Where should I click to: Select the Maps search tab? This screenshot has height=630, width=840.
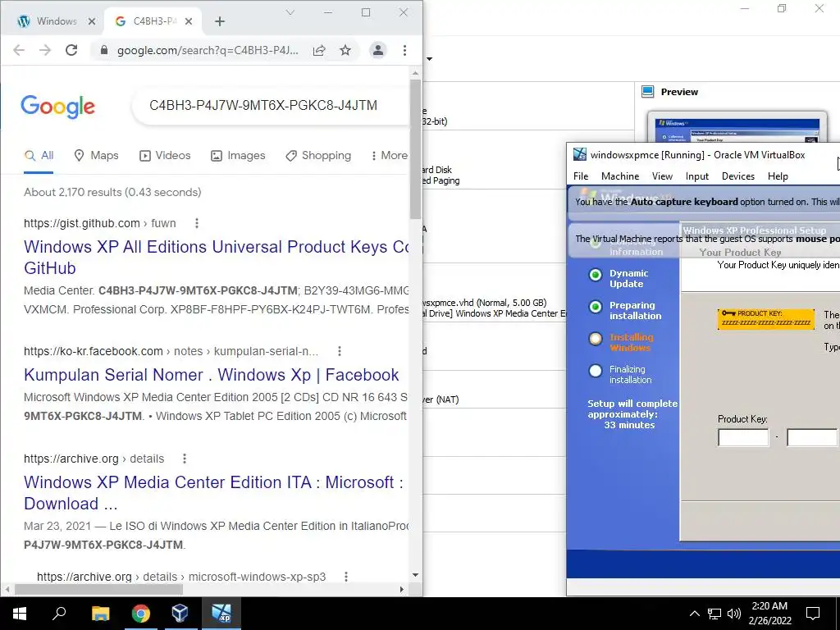pyautogui.click(x=97, y=155)
